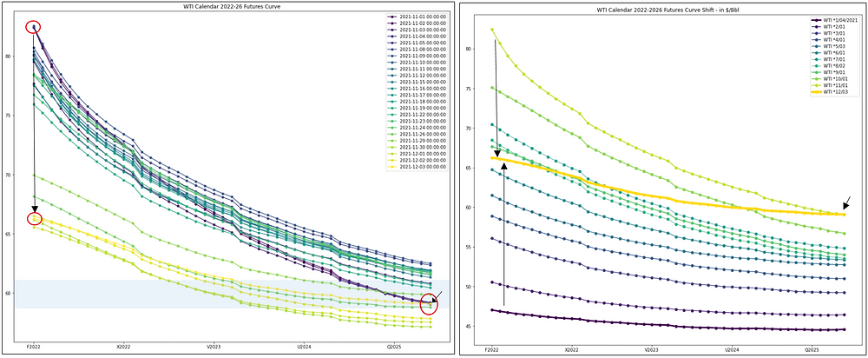Click the 80 y-axis tick in right chart
The image size is (868, 358).
[x=469, y=49]
